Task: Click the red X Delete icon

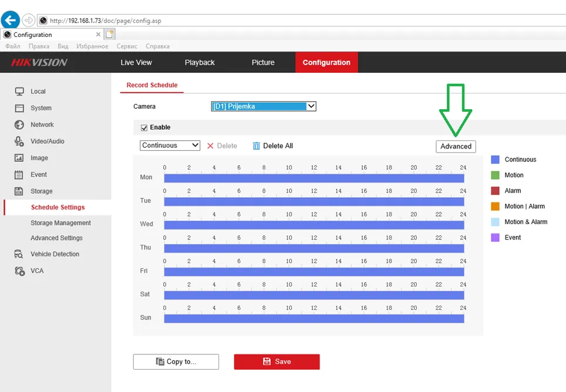Action: [210, 146]
